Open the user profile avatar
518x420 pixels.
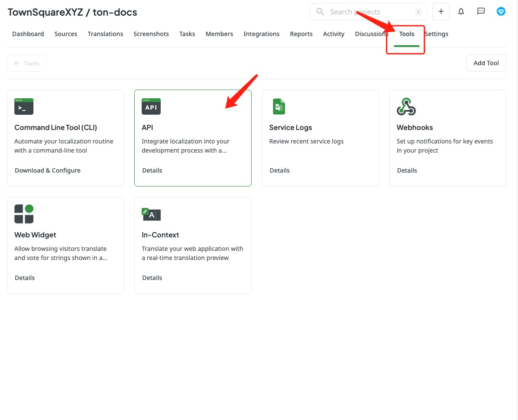coord(501,12)
